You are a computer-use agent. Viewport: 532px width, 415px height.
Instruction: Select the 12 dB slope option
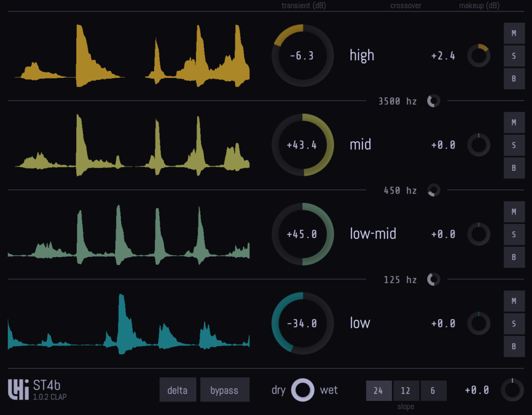405,391
